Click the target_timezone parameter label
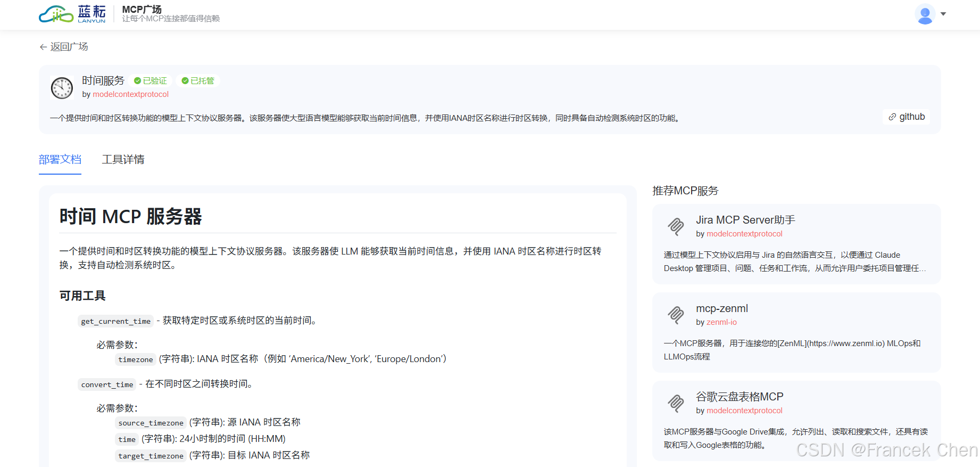The image size is (980, 467). coord(151,456)
